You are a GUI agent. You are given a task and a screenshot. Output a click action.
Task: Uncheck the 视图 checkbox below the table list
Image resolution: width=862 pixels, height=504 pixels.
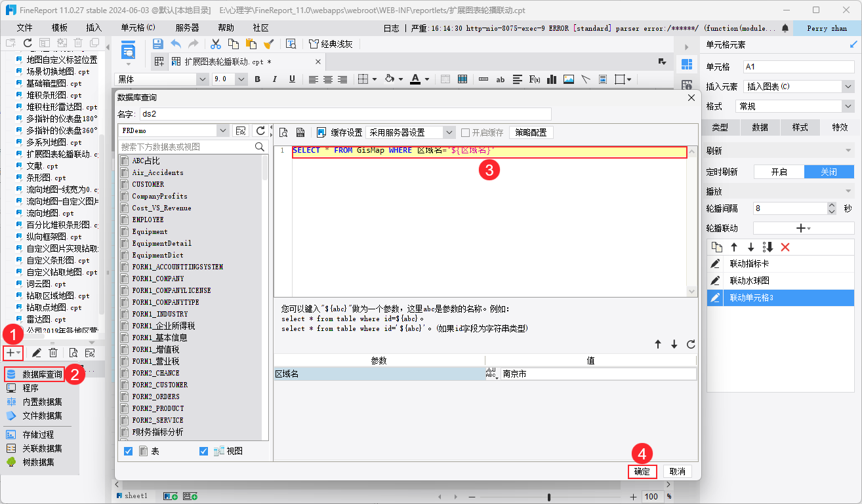(203, 451)
